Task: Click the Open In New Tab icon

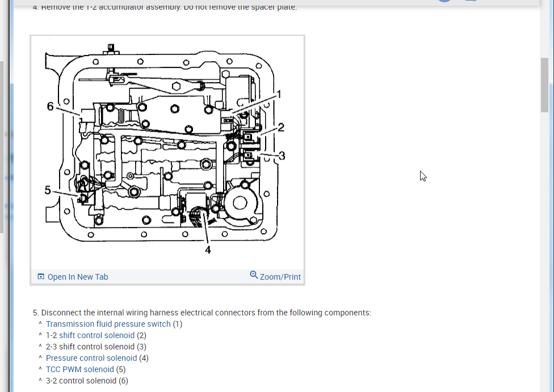Action: pyautogui.click(x=40, y=276)
